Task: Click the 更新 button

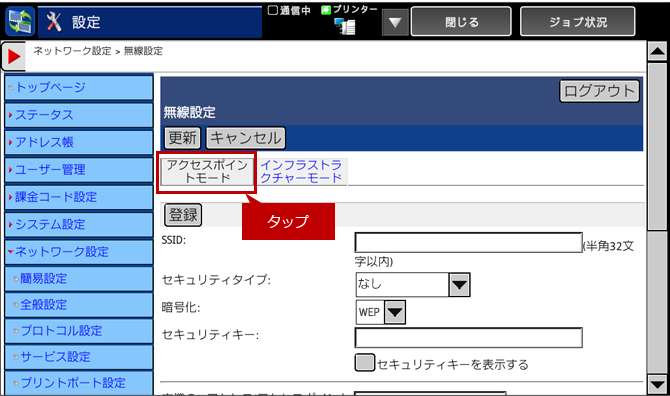Action: click(182, 138)
